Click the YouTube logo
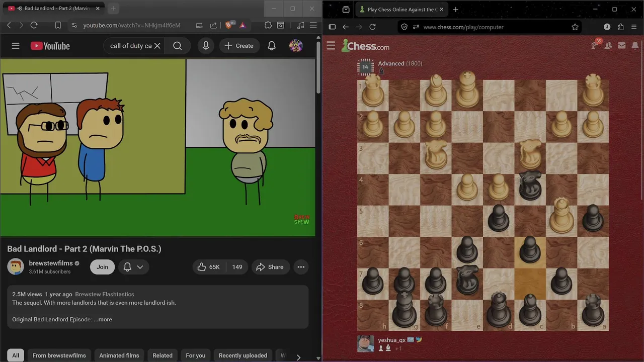This screenshot has width=644, height=362. point(50,46)
